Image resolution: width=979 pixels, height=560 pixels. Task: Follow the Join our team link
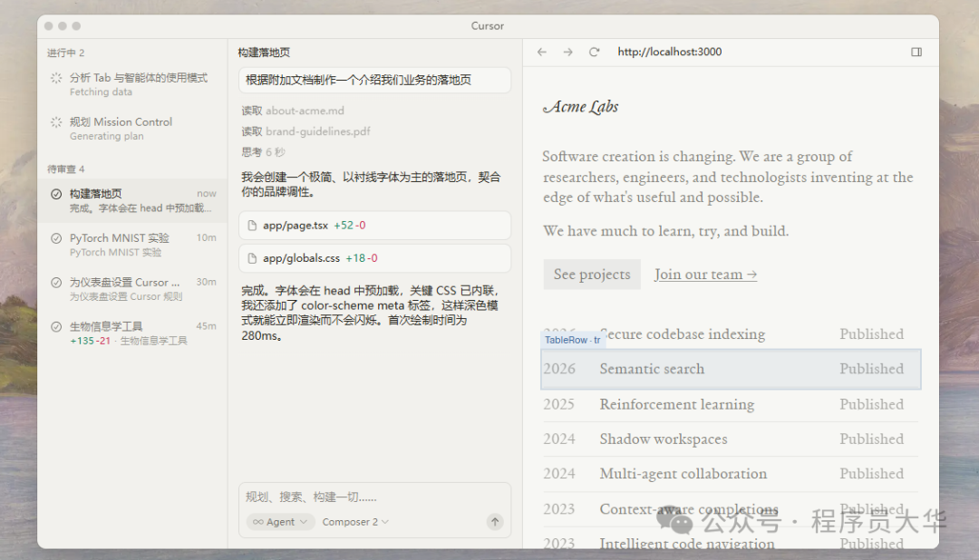tap(705, 274)
